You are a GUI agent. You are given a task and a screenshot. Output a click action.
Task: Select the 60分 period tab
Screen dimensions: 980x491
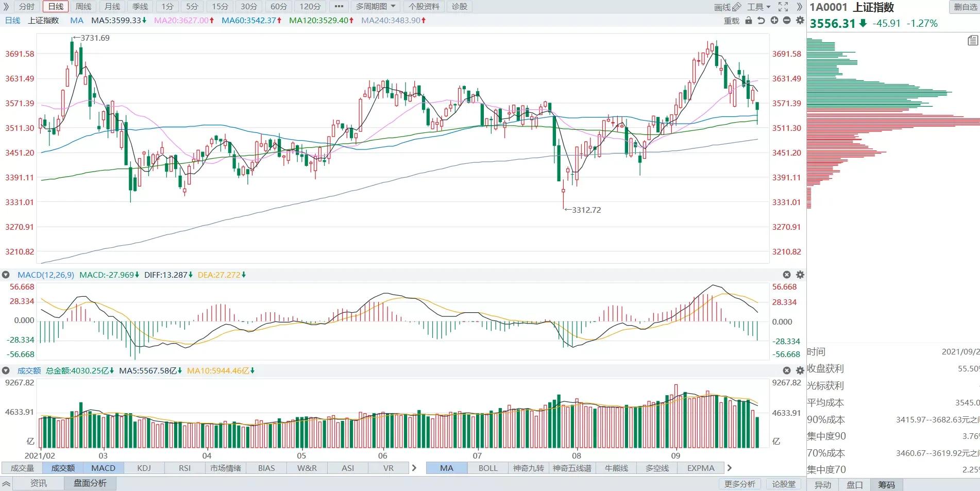pyautogui.click(x=279, y=7)
